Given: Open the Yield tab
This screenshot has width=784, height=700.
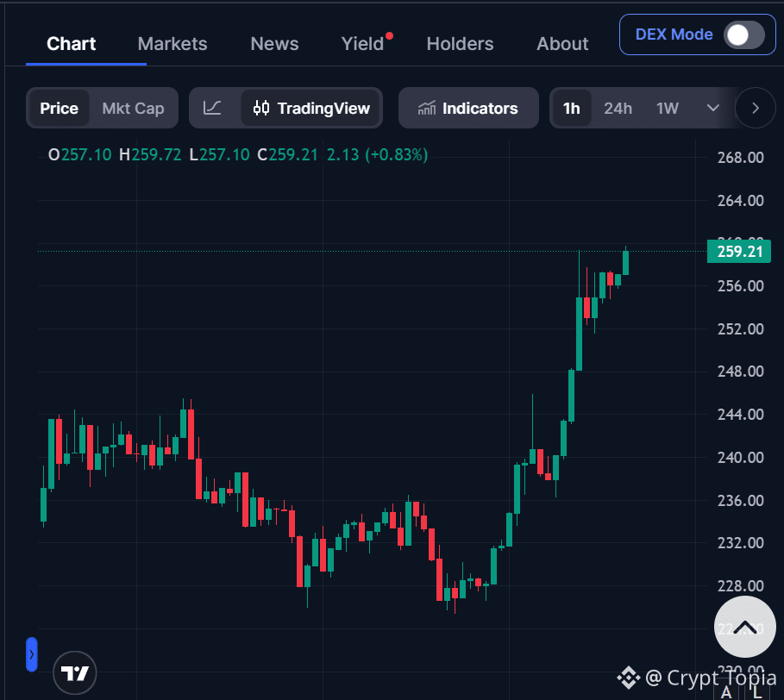Looking at the screenshot, I should point(362,44).
